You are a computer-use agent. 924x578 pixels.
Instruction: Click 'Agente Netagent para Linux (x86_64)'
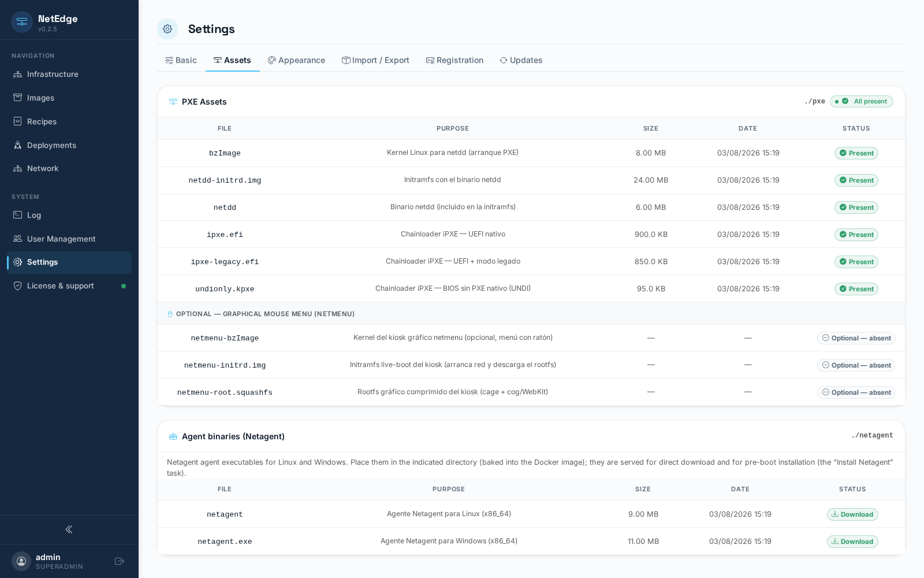point(449,514)
